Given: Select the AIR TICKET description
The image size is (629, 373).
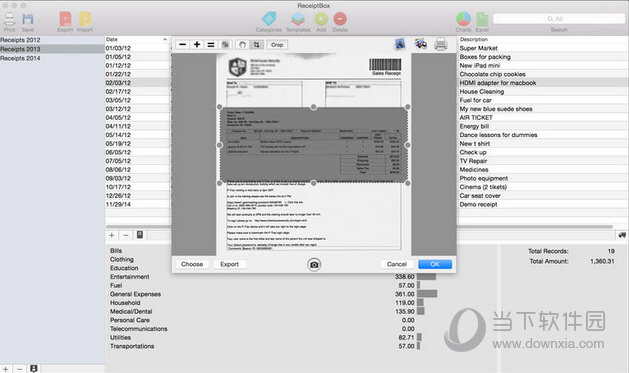Looking at the screenshot, I should 476,118.
